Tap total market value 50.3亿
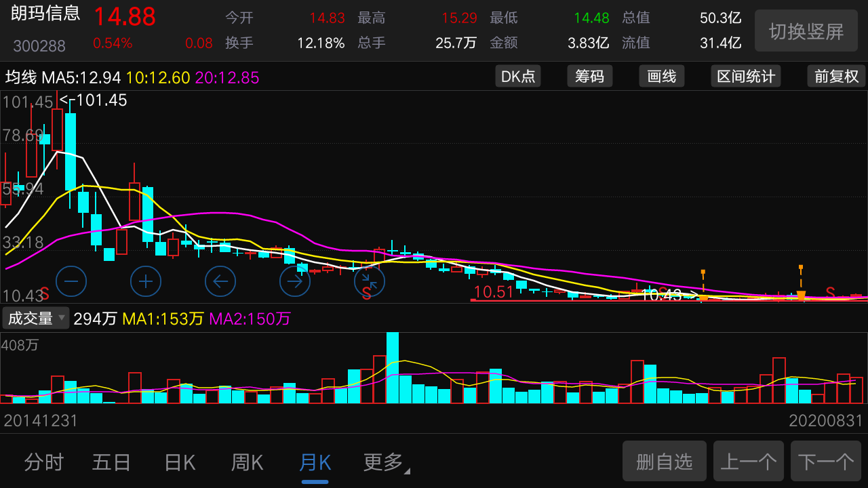Screen dimensions: 868x488 coord(720,18)
